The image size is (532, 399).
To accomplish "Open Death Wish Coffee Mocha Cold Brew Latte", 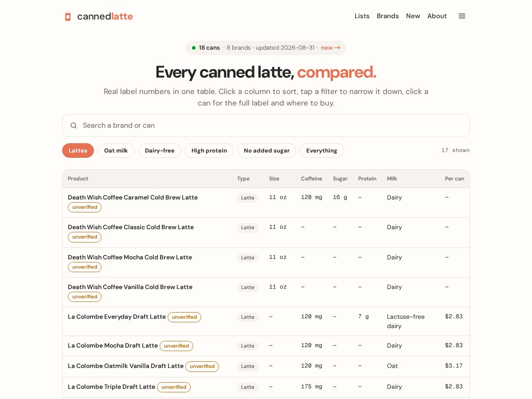I will coord(130,257).
